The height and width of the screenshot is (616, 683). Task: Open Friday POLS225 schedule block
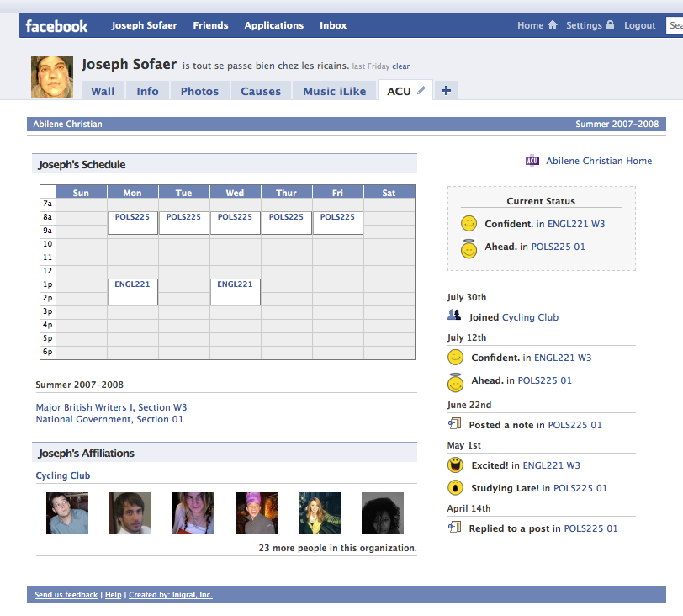click(x=337, y=223)
